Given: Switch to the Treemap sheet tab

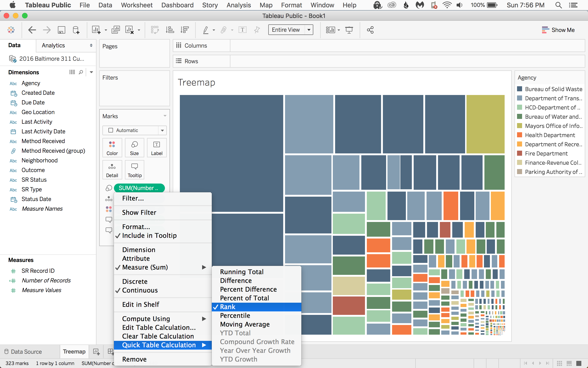Looking at the screenshot, I should coord(74,352).
